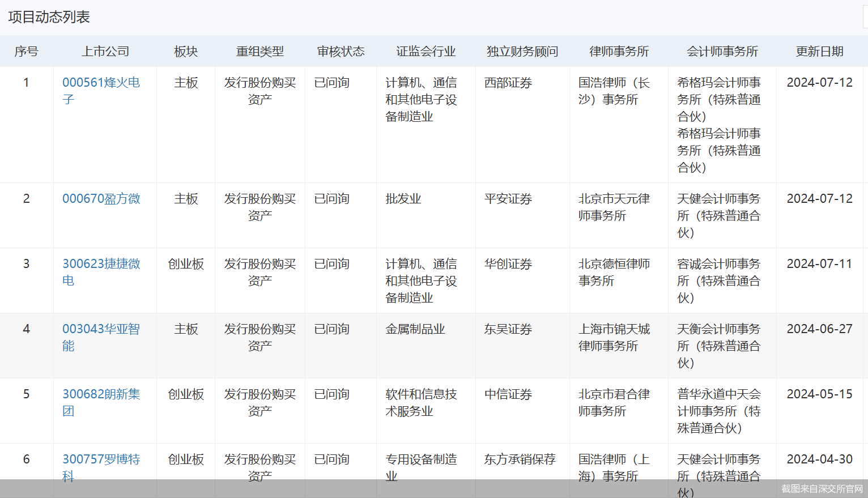Click 主板 in the 华亚智能 row

coord(186,329)
